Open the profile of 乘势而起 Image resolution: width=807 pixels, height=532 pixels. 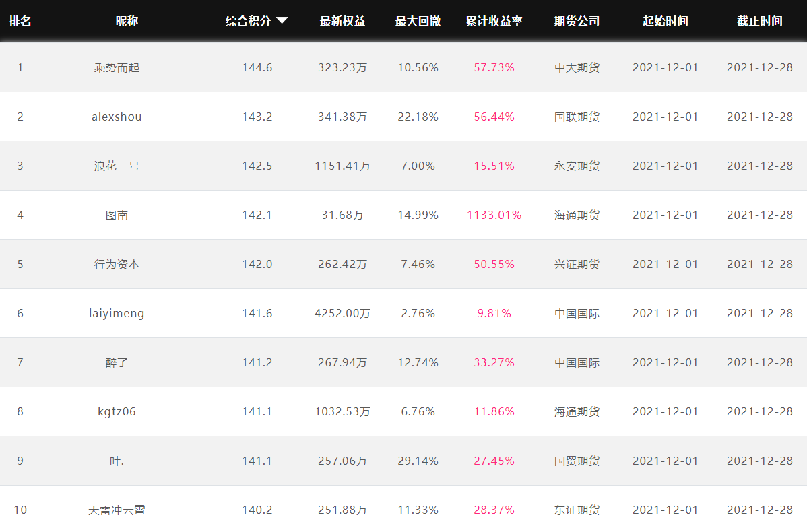[117, 67]
